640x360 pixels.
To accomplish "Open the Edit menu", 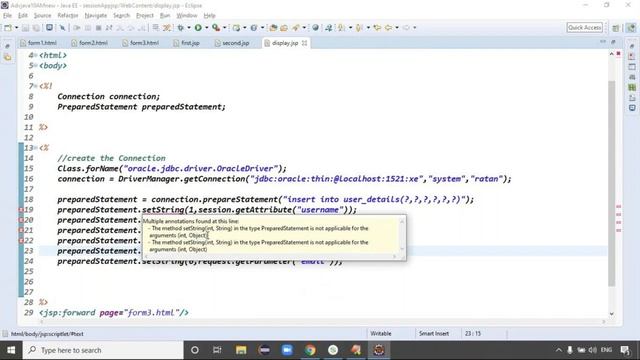I will point(23,16).
